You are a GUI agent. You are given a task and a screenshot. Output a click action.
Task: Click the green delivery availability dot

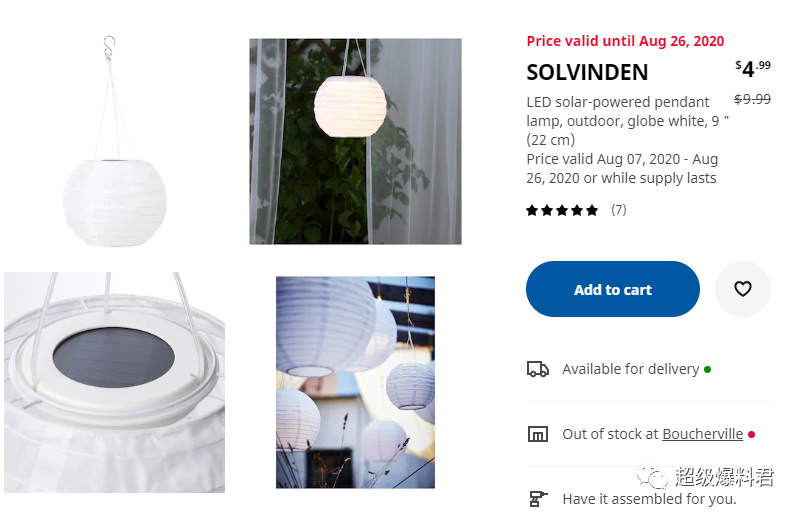click(707, 369)
